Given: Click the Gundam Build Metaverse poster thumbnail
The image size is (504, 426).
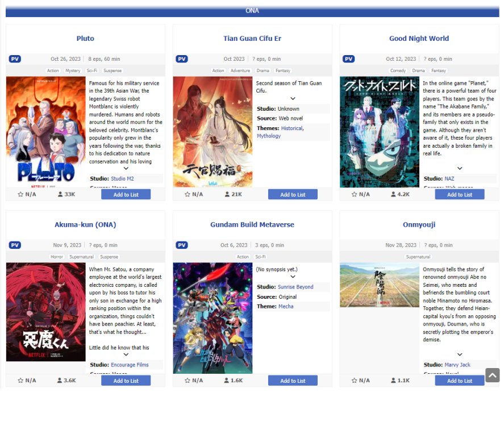Looking at the screenshot, I should [x=213, y=319].
